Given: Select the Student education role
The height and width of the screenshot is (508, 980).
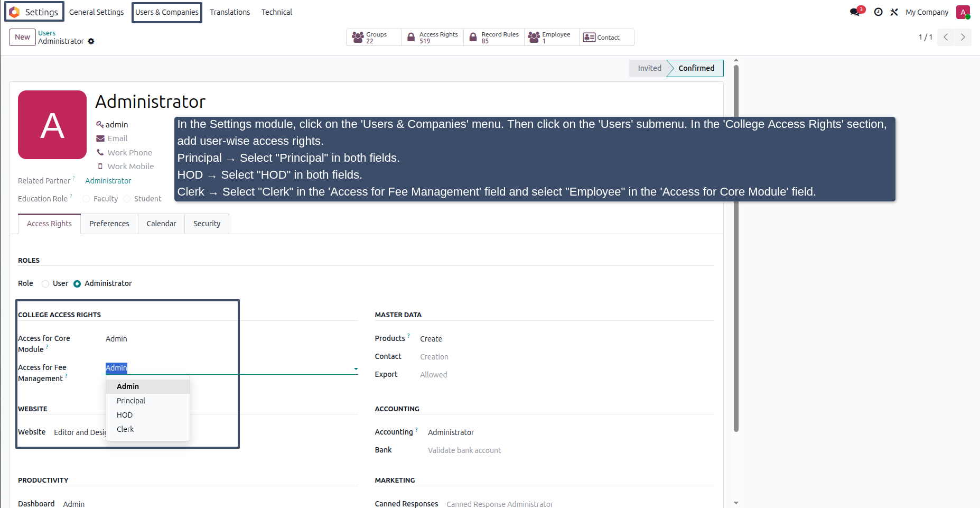Looking at the screenshot, I should pyautogui.click(x=127, y=199).
